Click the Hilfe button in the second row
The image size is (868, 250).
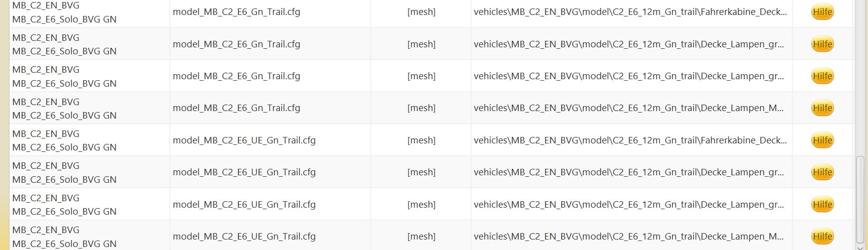coord(822,44)
